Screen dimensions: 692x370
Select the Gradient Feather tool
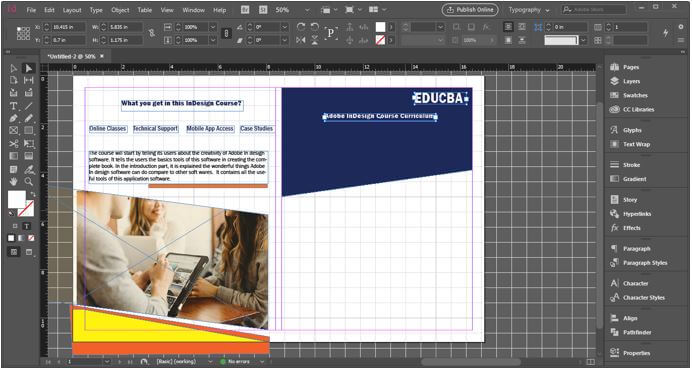coord(29,156)
